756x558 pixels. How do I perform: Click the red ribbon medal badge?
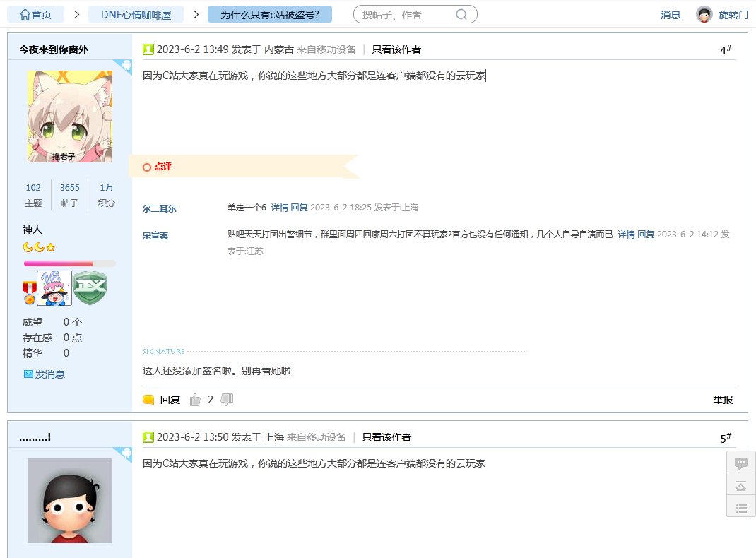[x=30, y=293]
